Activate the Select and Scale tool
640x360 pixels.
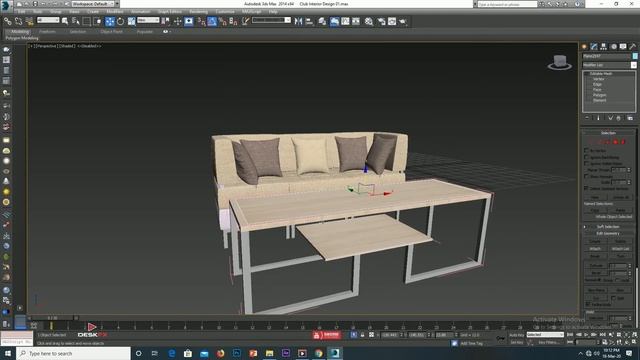pos(131,21)
